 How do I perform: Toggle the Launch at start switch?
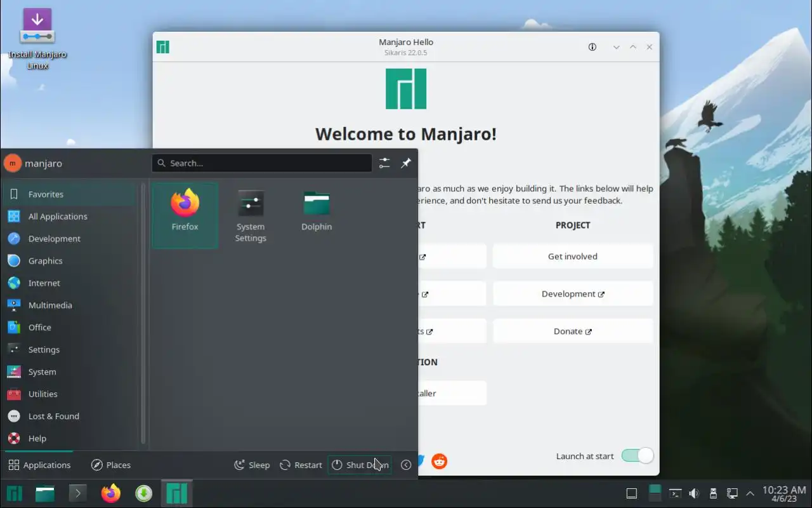click(x=637, y=455)
